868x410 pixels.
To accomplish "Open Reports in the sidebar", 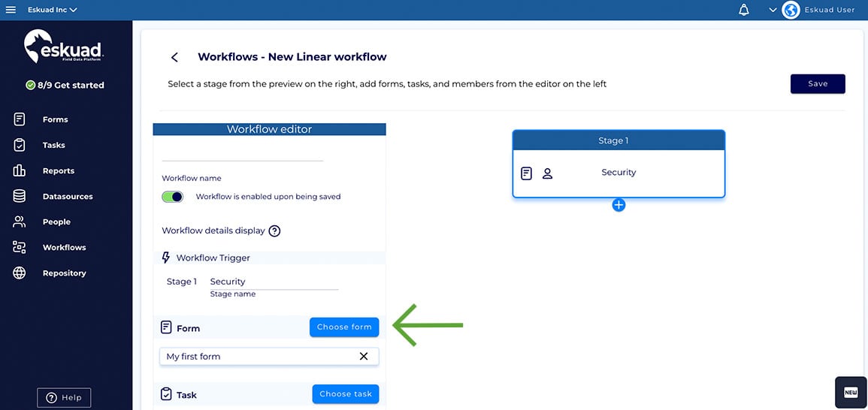I will point(59,171).
